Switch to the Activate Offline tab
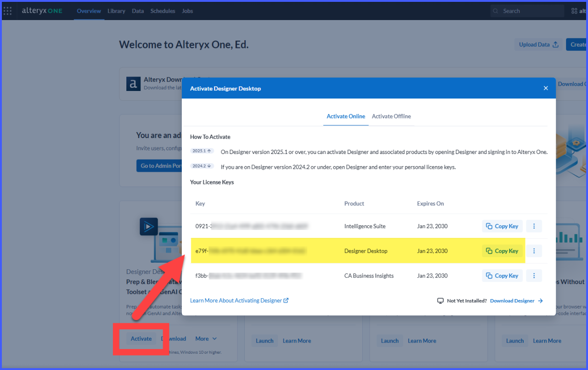 (391, 116)
